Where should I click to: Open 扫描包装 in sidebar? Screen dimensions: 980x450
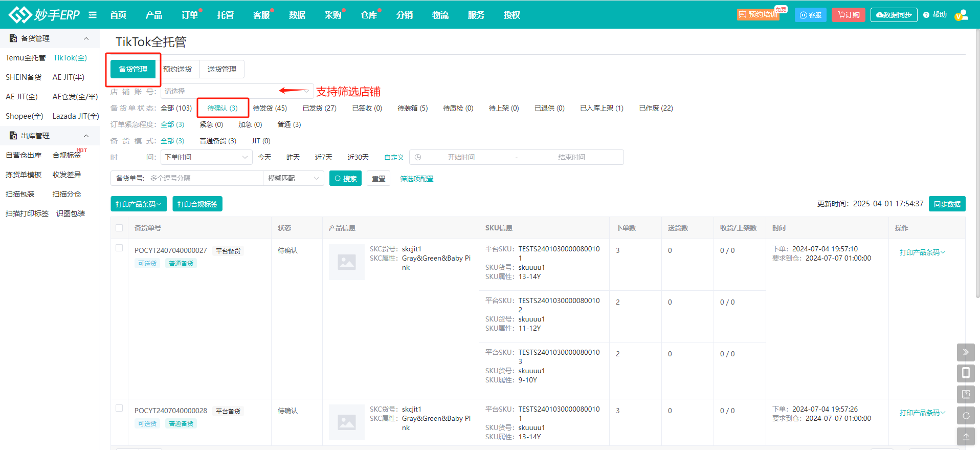pos(20,194)
